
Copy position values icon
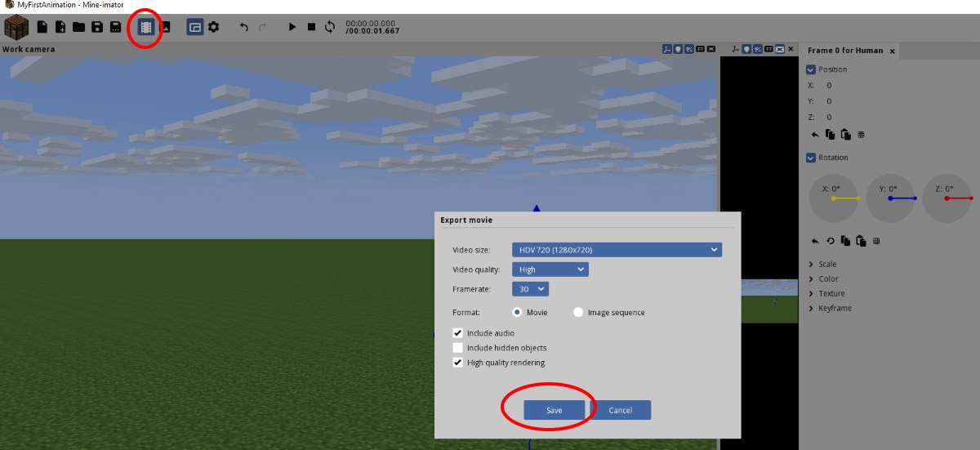pos(830,134)
